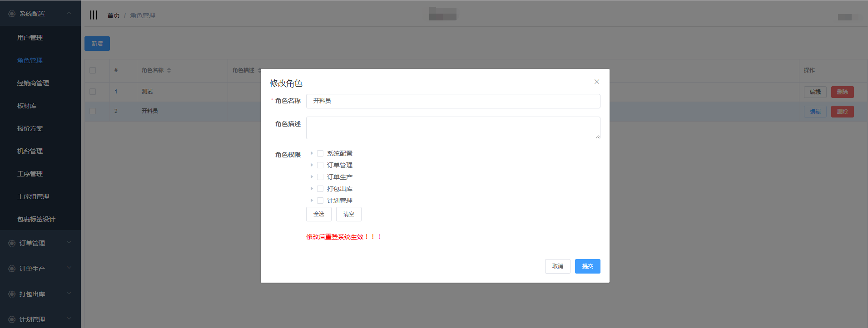Click the gear icon beside 订单生产 in sidebar

[12, 269]
